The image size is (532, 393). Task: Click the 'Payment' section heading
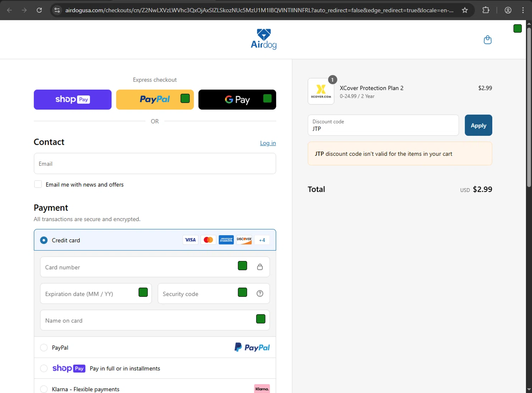(x=51, y=208)
